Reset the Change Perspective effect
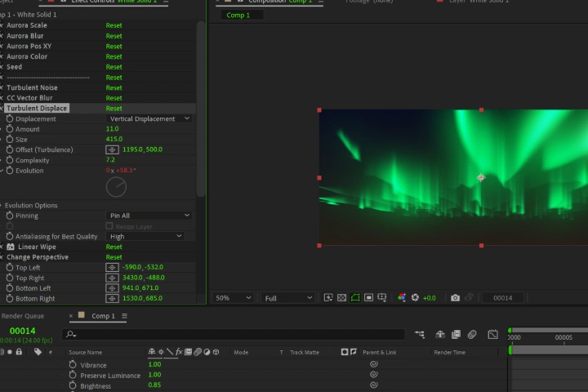This screenshot has width=588, height=392. pos(114,257)
